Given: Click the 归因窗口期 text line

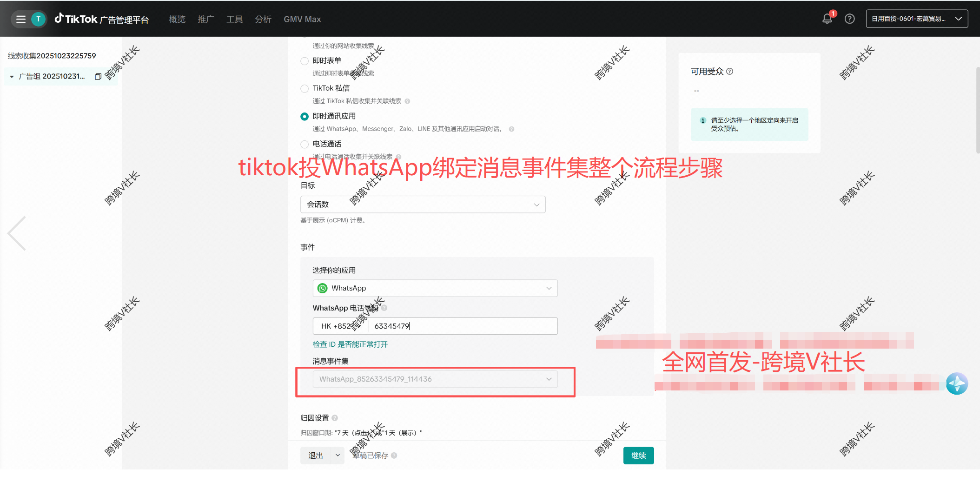Looking at the screenshot, I should pos(361,433).
